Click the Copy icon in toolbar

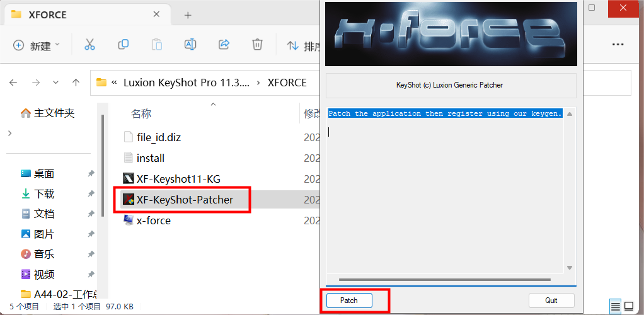(x=124, y=45)
